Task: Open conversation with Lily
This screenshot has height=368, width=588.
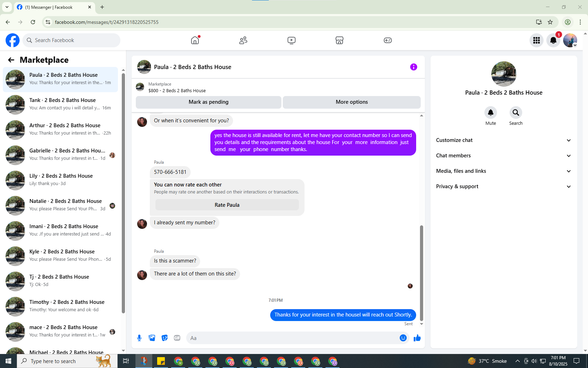Action: tap(60, 180)
